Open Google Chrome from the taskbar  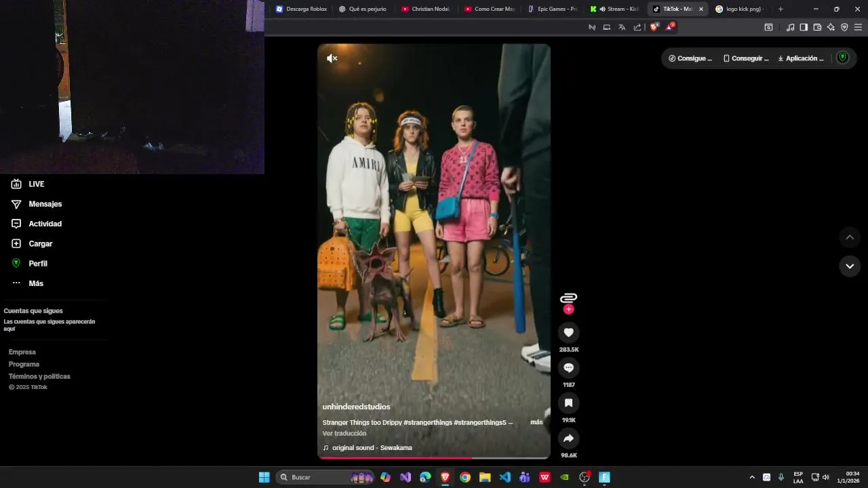point(465,477)
